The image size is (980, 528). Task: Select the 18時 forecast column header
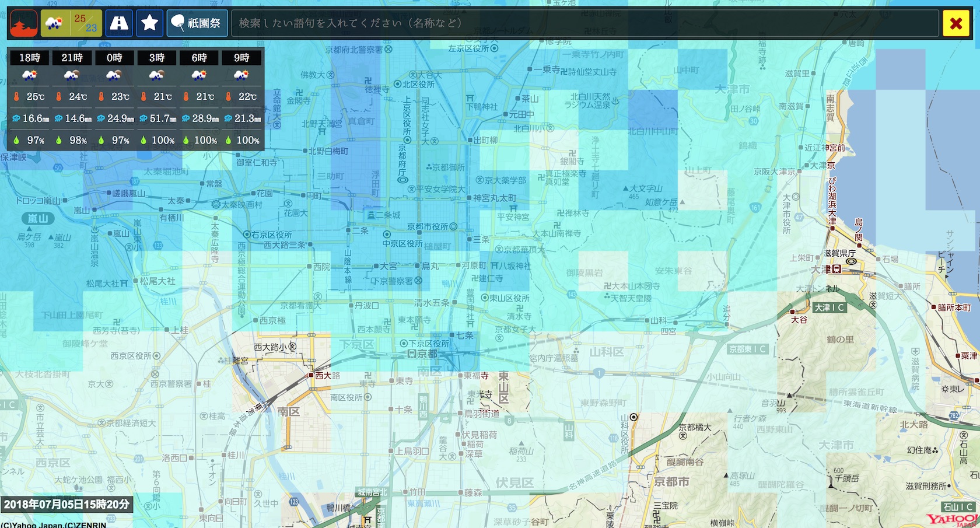(30, 58)
